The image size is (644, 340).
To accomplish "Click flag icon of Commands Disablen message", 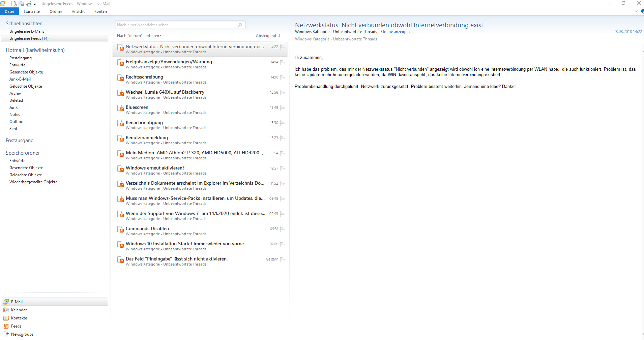I will (283, 229).
